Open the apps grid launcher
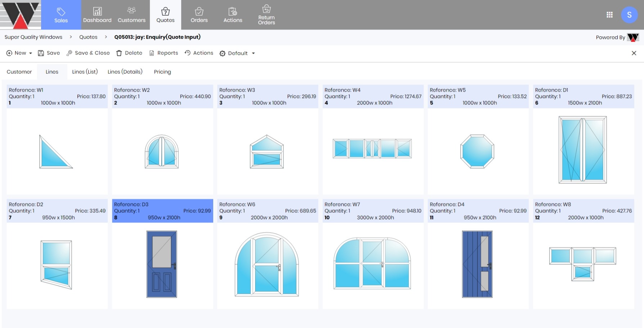644x328 pixels. pos(609,15)
